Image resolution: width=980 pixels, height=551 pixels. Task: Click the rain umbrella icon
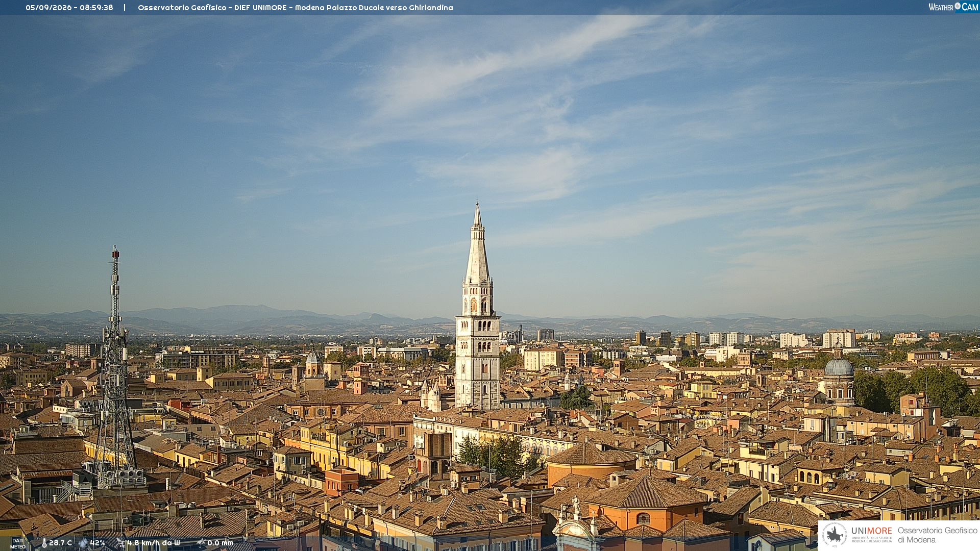(201, 543)
